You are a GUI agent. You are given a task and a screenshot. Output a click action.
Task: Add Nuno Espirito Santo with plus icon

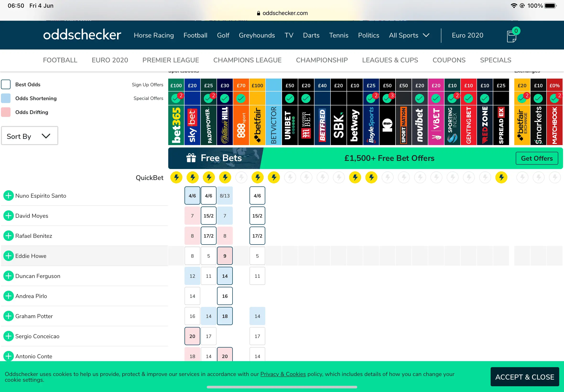8,196
